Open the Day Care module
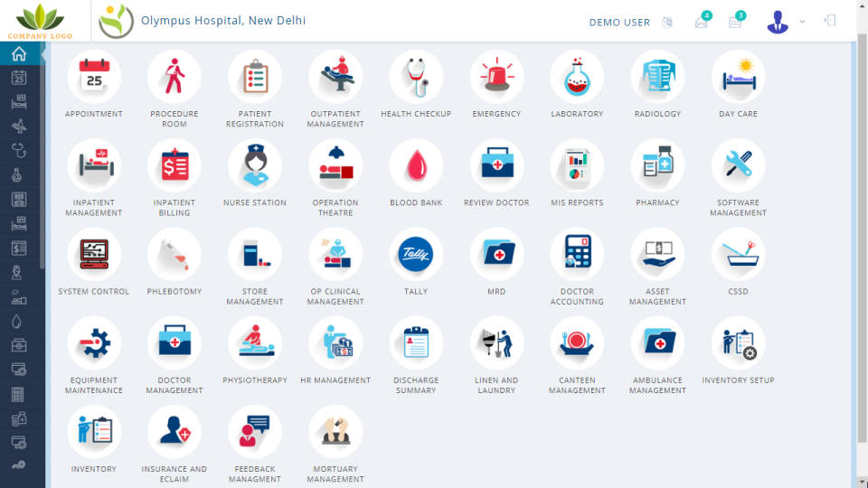This screenshot has width=868, height=488. click(x=738, y=77)
